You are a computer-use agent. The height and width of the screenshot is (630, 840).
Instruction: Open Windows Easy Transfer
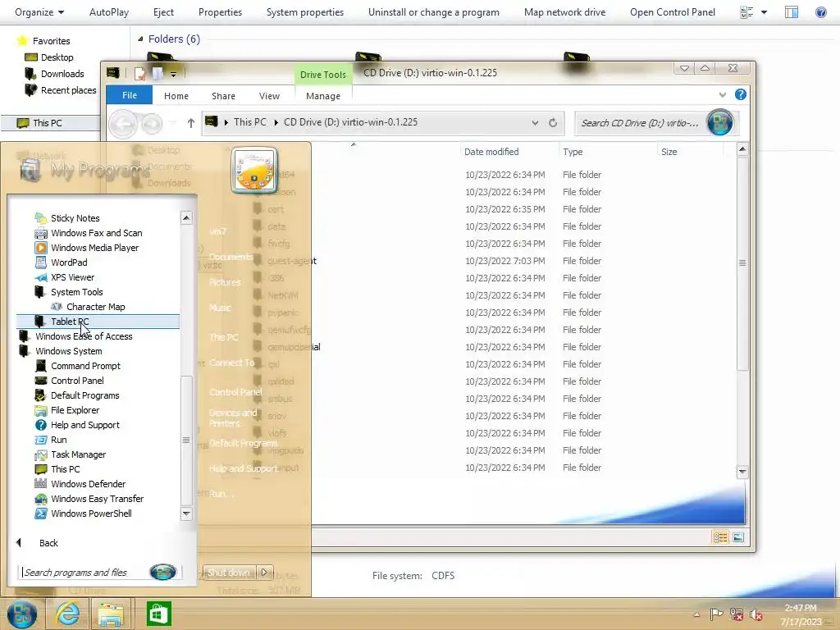click(97, 499)
